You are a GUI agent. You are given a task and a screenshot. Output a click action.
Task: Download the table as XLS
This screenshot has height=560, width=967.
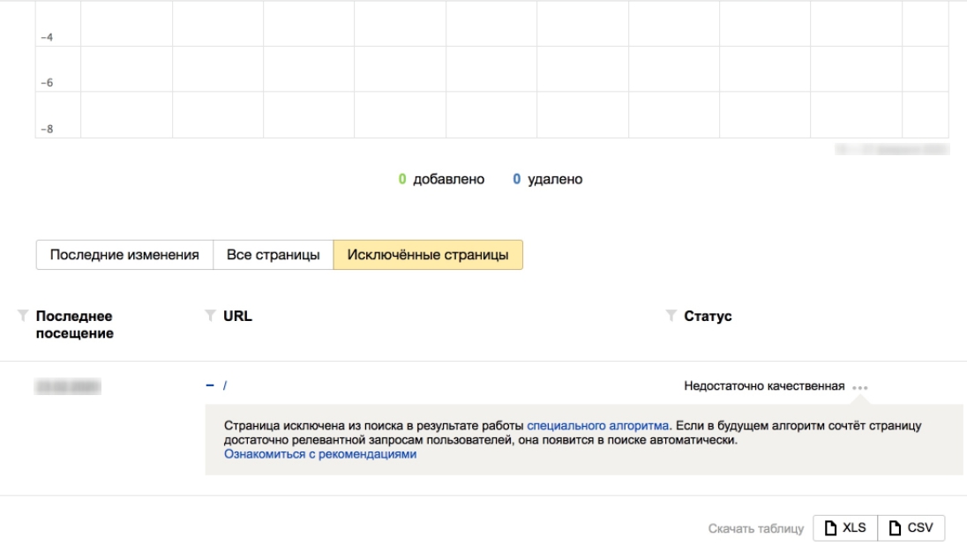click(x=844, y=528)
